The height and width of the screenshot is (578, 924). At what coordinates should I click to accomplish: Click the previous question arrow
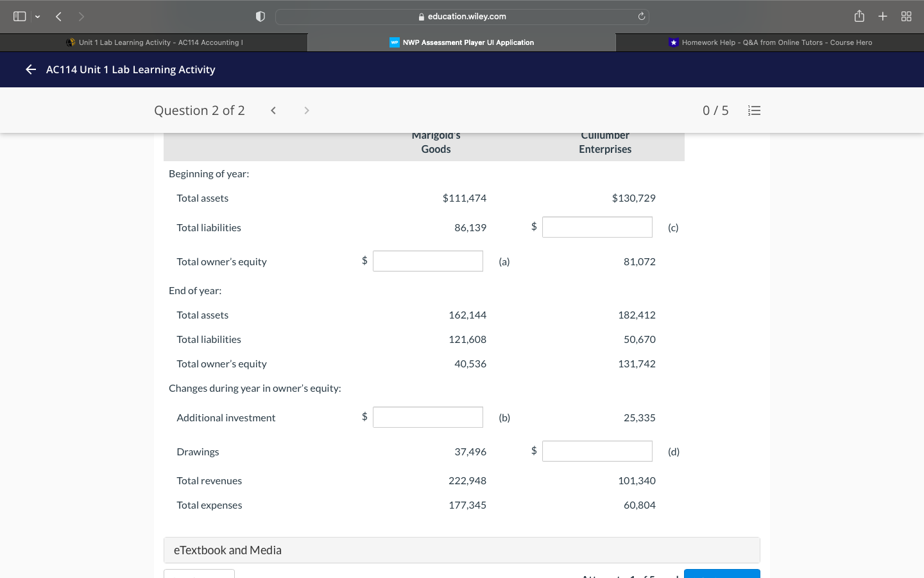point(273,110)
